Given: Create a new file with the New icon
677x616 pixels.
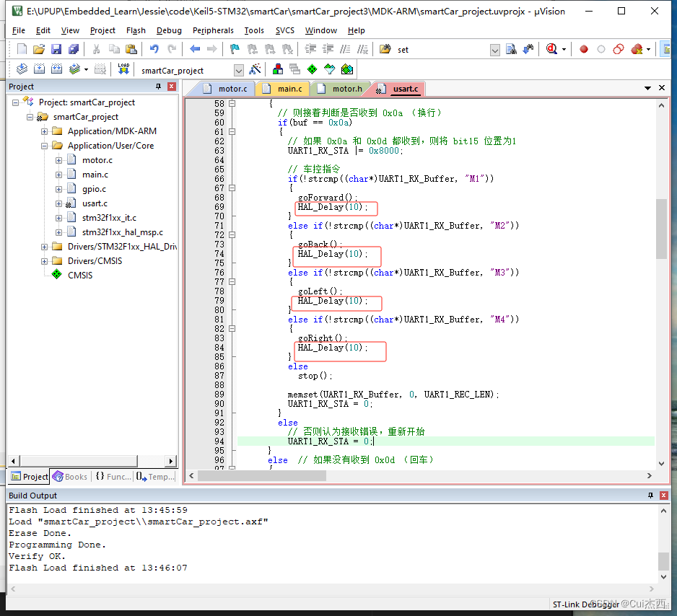Looking at the screenshot, I should pyautogui.click(x=22, y=49).
